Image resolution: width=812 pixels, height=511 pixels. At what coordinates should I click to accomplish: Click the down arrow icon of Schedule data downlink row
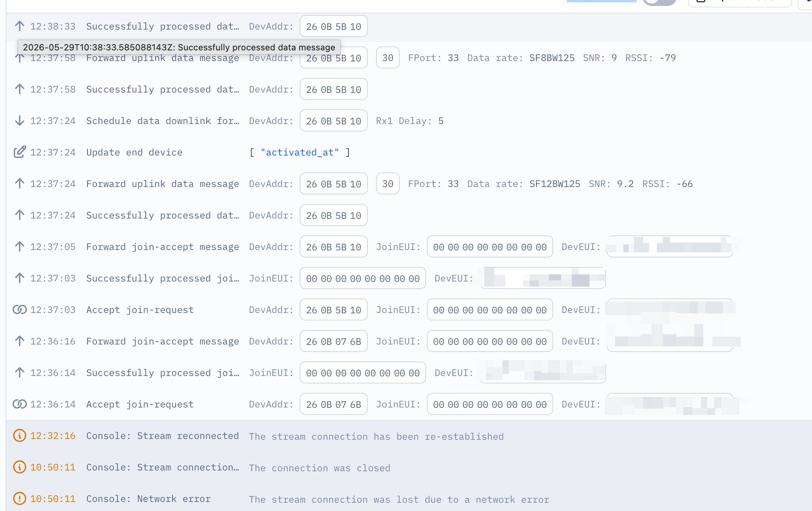click(19, 120)
